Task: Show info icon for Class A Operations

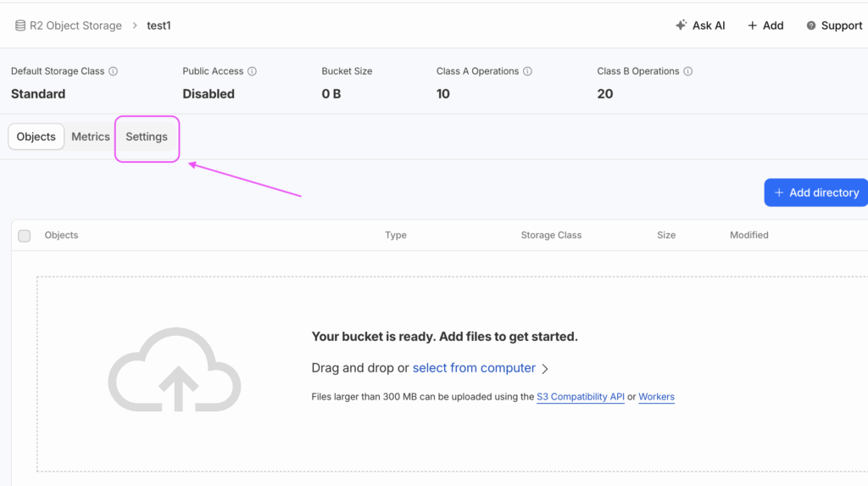Action: (x=527, y=71)
